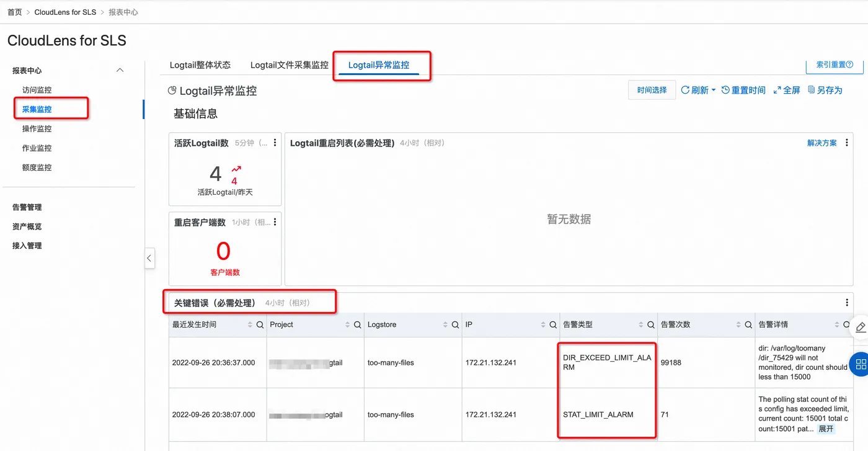Go to 资产概览 in the sidebar

pos(27,226)
